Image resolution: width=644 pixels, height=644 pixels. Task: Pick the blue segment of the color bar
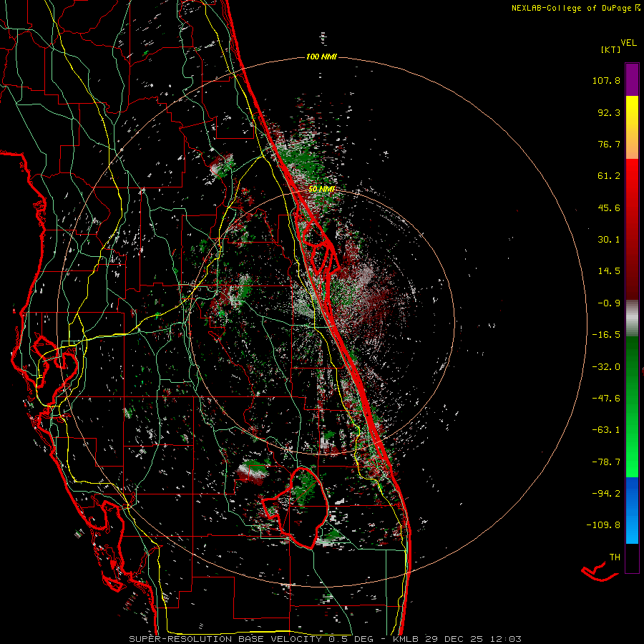632,510
